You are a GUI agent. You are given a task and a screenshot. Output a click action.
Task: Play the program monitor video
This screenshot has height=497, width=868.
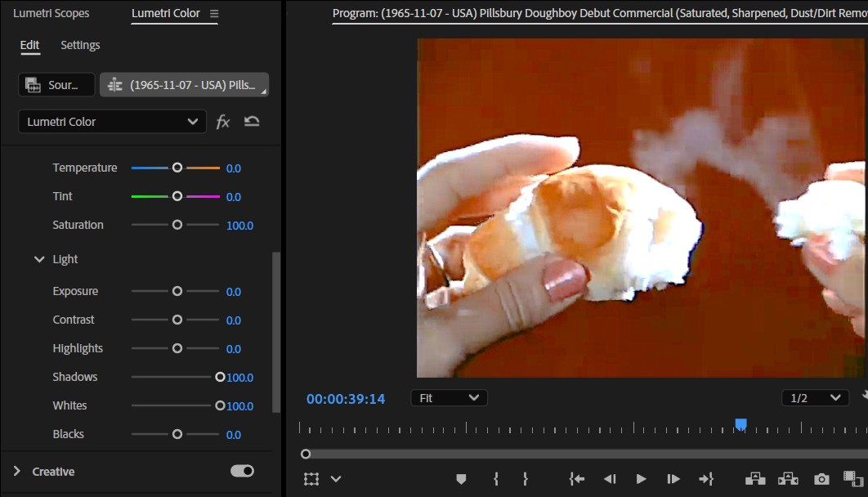[x=641, y=479]
